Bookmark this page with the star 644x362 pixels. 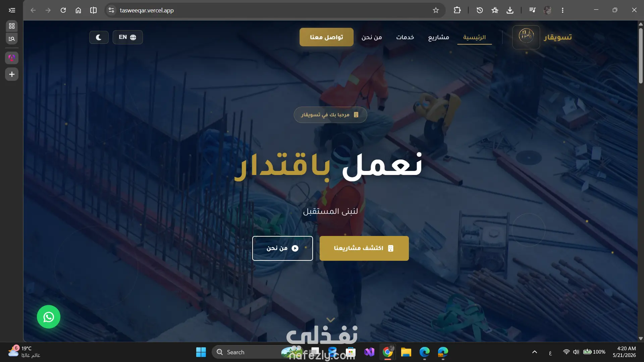point(436,10)
